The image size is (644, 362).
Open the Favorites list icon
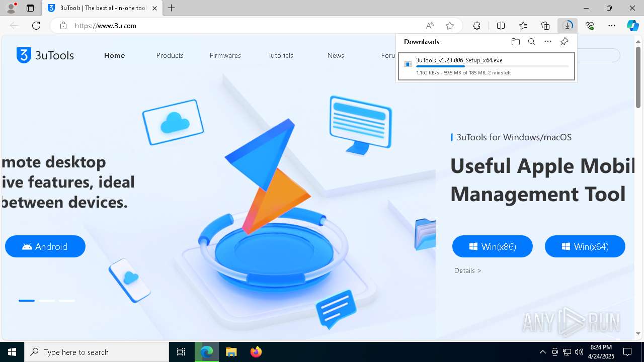(523, 26)
